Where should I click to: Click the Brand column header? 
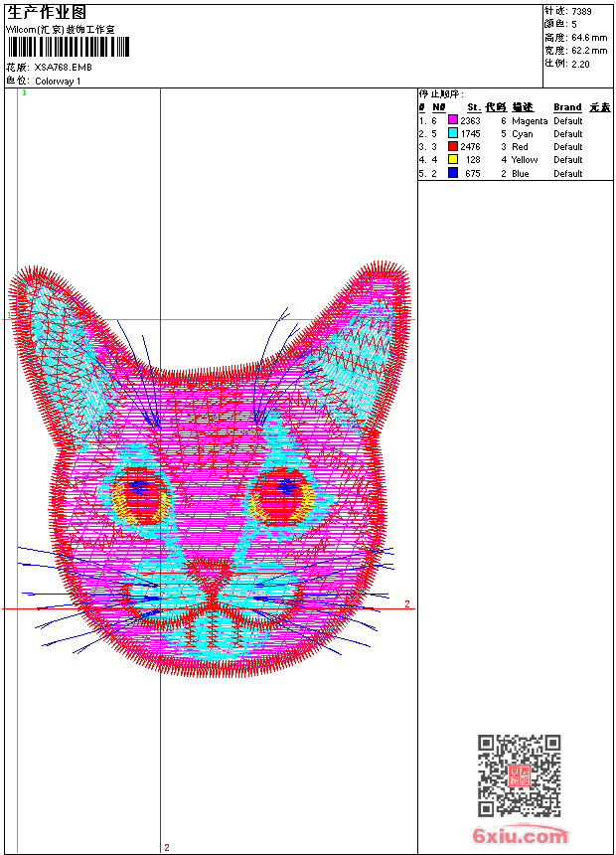coord(567,107)
